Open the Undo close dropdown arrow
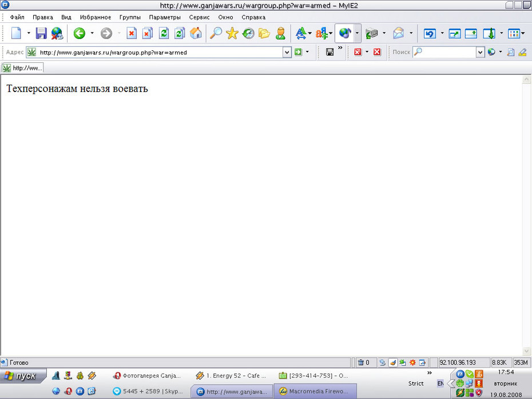Viewport: 532px width, 399px height. pyautogui.click(x=442, y=33)
